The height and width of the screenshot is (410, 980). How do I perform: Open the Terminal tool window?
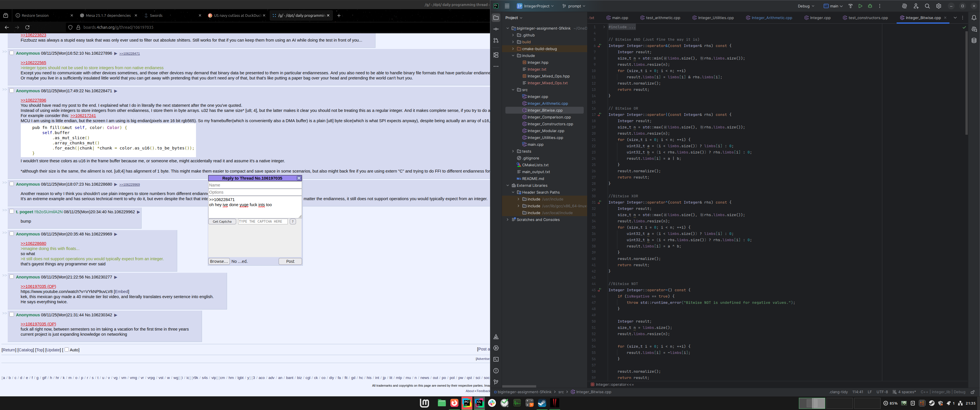click(x=496, y=359)
